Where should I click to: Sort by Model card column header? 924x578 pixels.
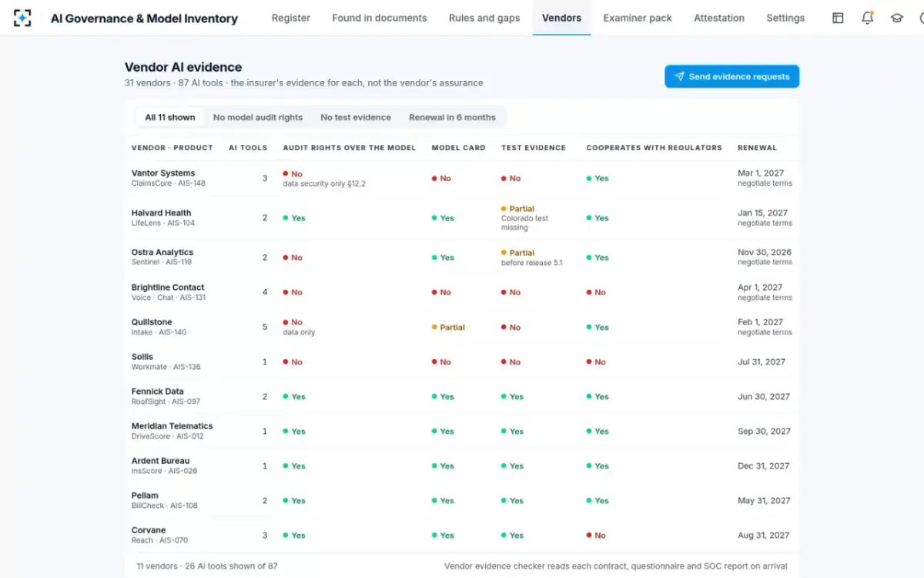459,148
